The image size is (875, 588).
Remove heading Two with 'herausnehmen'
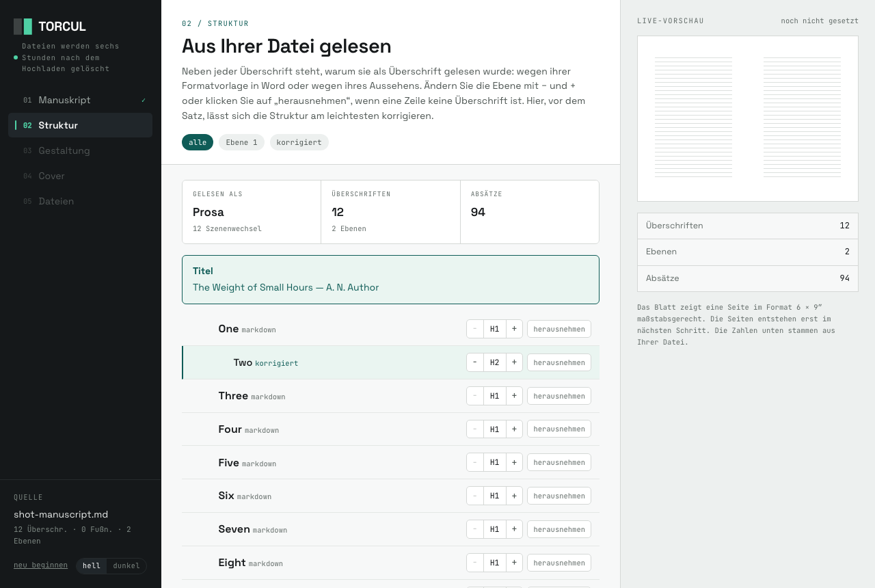pos(559,362)
